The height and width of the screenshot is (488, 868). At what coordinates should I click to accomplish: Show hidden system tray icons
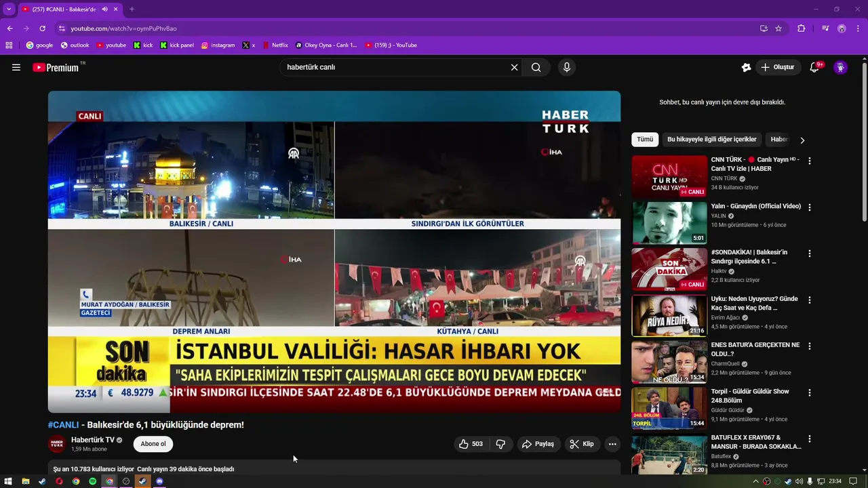(x=755, y=481)
